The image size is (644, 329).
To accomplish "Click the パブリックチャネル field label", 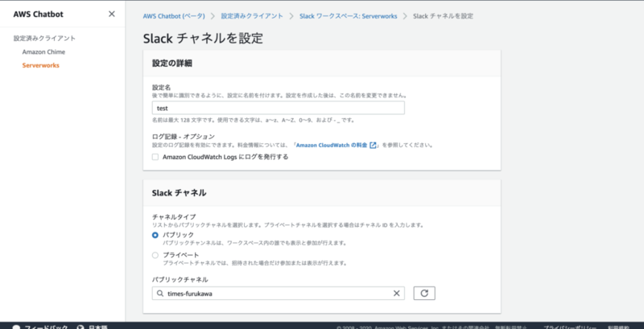I will point(180,279).
